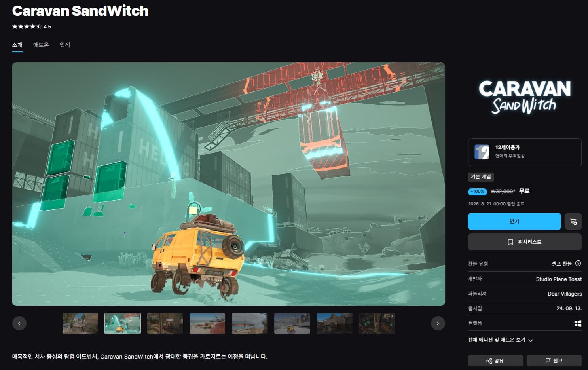This screenshot has width=588, height=370.
Task: Click the blue 받기 button
Action: point(514,222)
